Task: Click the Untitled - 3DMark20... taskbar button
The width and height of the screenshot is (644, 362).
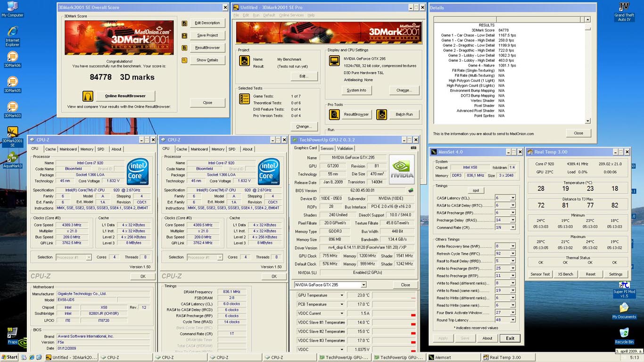Action: click(x=72, y=358)
